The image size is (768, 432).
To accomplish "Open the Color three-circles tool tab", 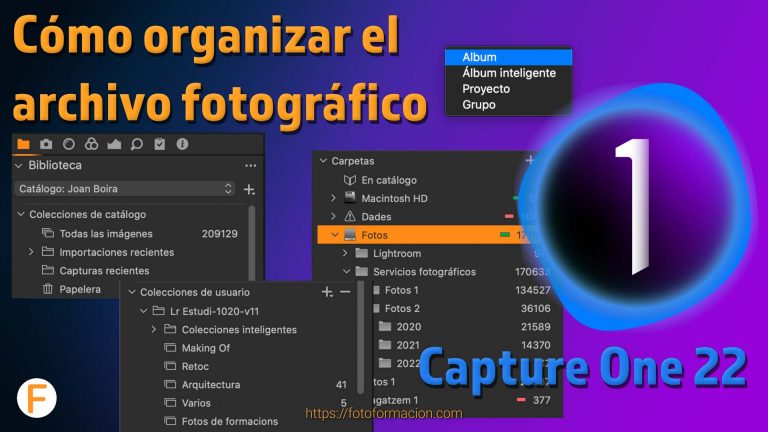I will [x=92, y=144].
